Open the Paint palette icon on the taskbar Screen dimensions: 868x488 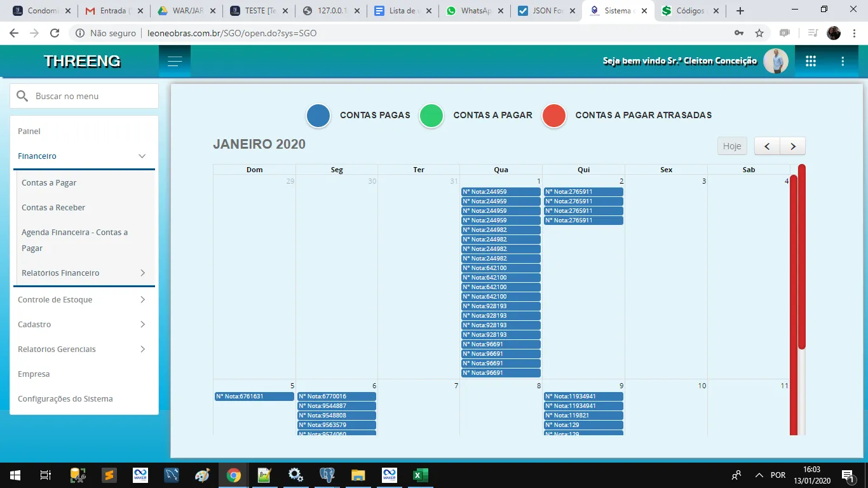[x=202, y=475]
